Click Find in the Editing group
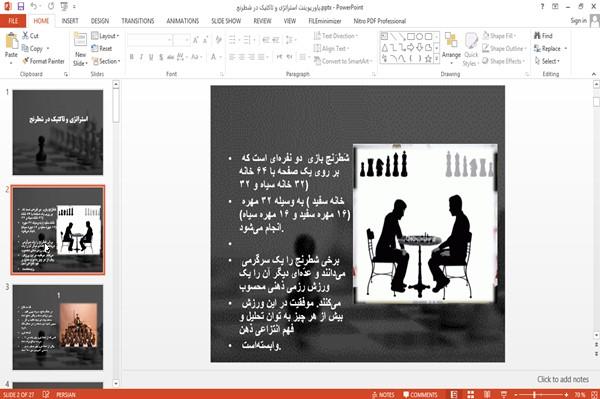This screenshot has height=399, width=600. point(543,36)
